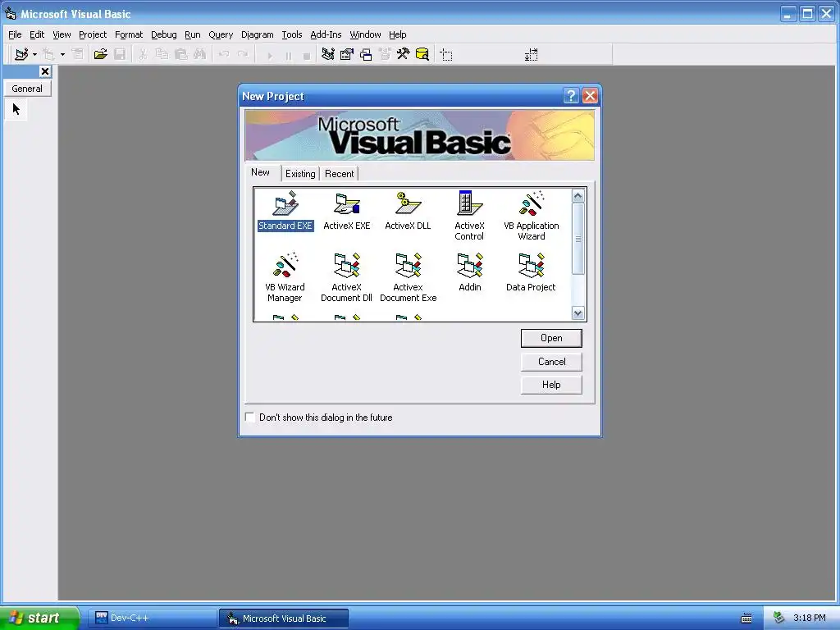
Task: Click the Paste clipboard icon
Action: coord(181,54)
